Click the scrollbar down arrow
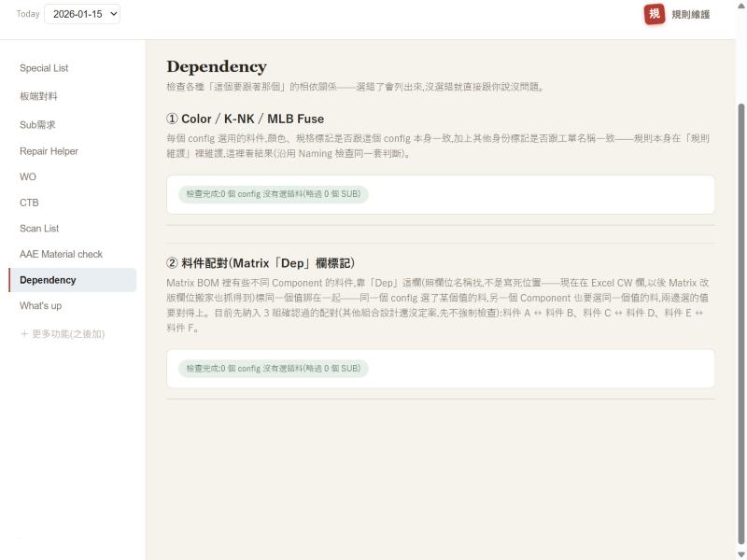 [x=740, y=554]
